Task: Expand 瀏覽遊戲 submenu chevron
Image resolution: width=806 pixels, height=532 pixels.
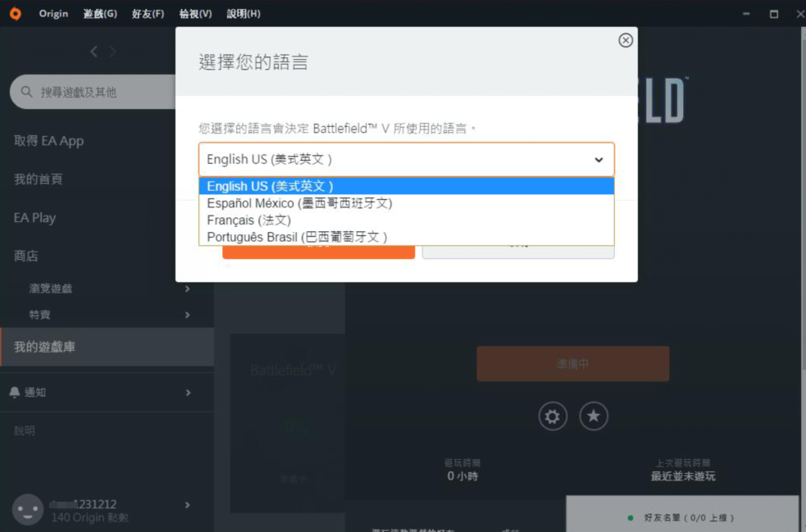Action: coord(188,289)
